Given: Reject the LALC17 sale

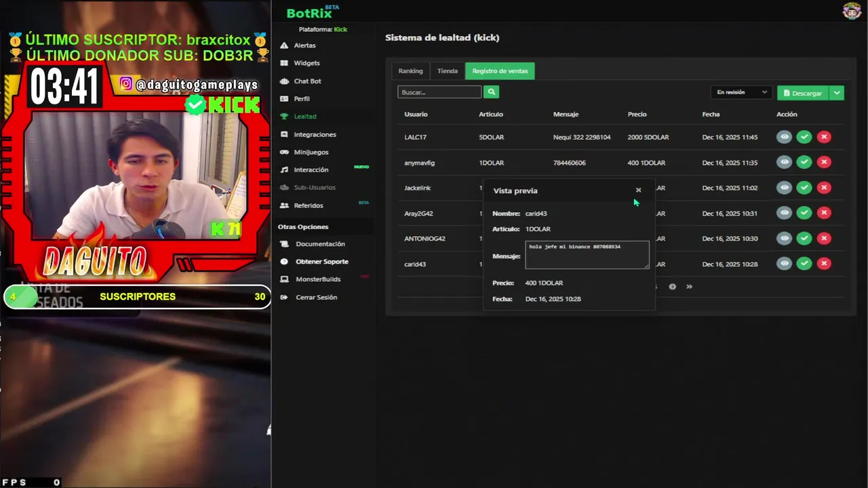Looking at the screenshot, I should (x=824, y=137).
